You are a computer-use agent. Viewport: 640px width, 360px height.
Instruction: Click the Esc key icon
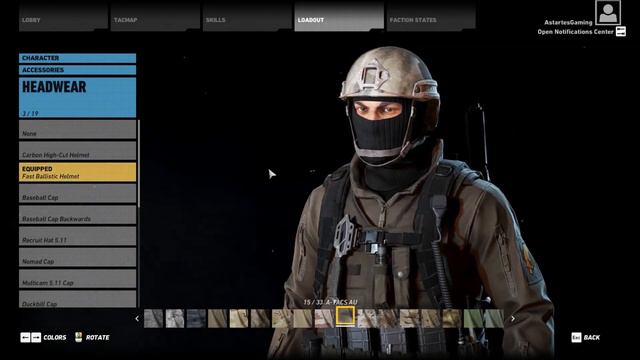click(x=576, y=338)
